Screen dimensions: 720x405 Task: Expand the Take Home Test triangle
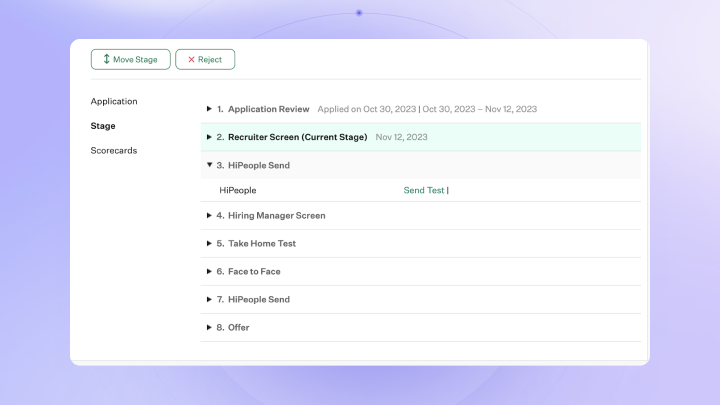point(209,243)
